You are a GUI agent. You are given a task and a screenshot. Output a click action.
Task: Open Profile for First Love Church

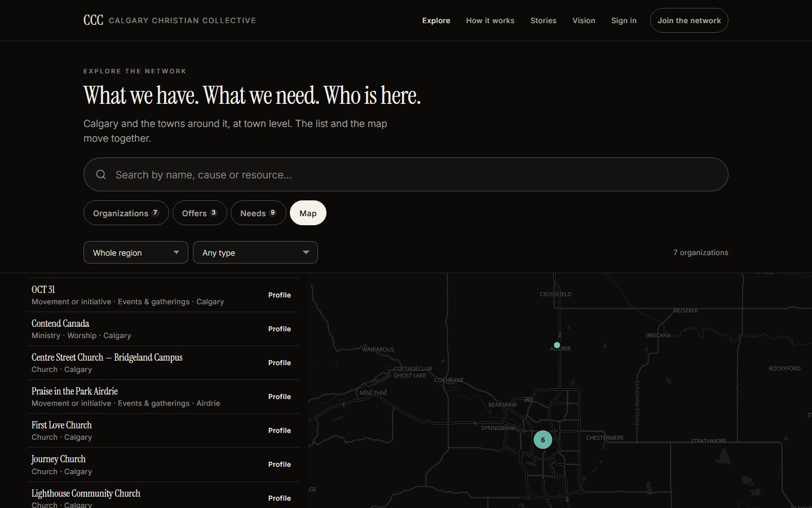(x=280, y=430)
